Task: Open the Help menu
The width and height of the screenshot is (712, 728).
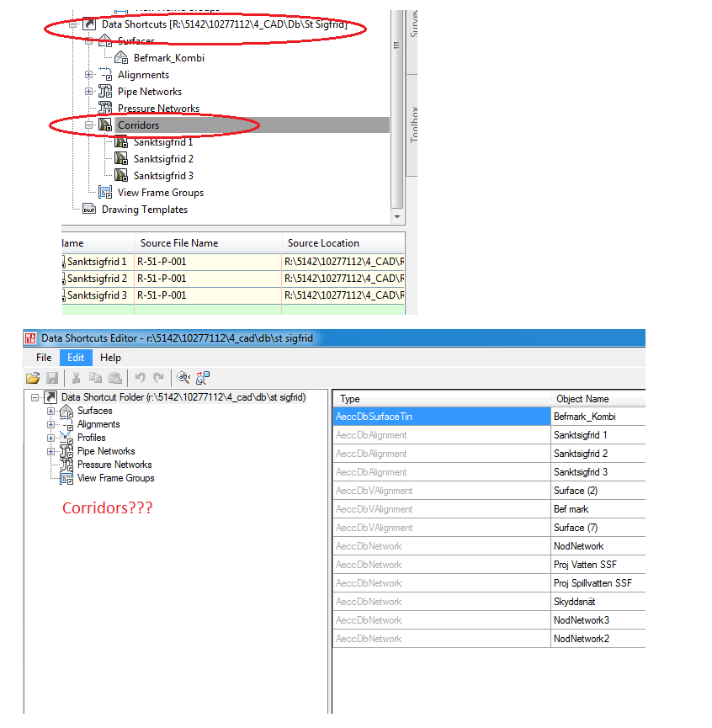Action: click(110, 357)
